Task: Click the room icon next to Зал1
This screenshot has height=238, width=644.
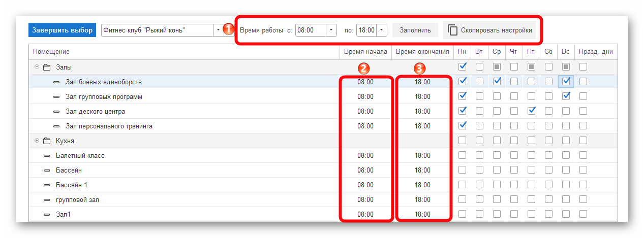Action: point(47,215)
